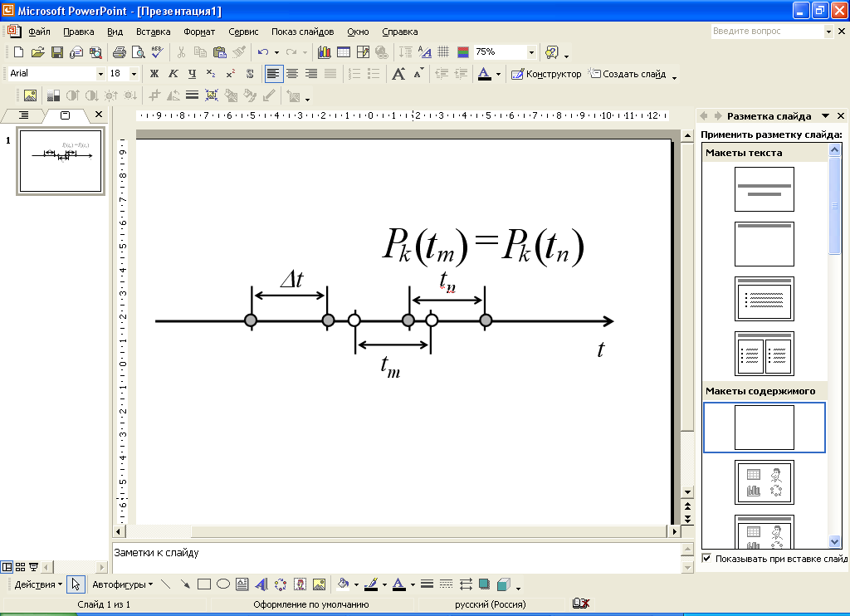Open the Автофигуры menu

click(x=122, y=584)
